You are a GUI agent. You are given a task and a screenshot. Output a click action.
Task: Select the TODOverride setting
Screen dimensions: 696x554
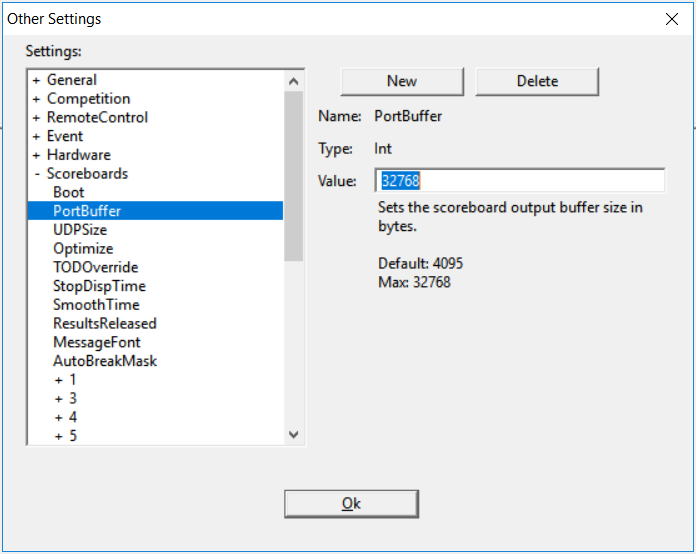[95, 267]
